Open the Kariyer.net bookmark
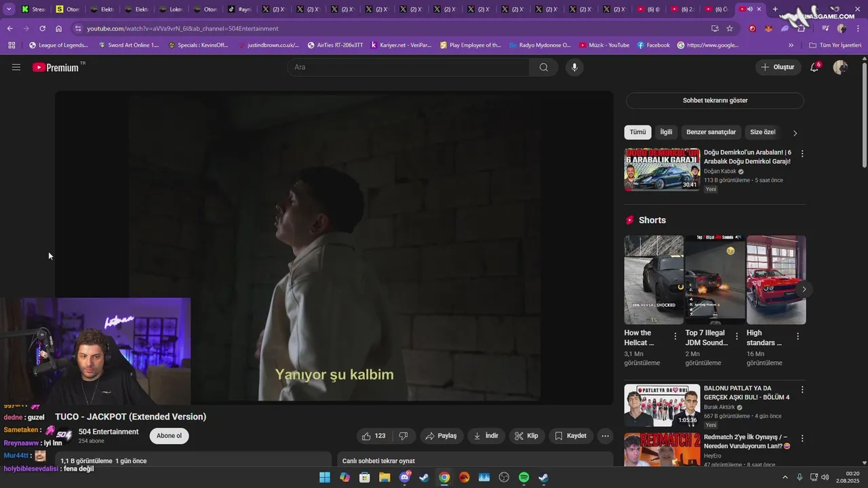 [401, 45]
